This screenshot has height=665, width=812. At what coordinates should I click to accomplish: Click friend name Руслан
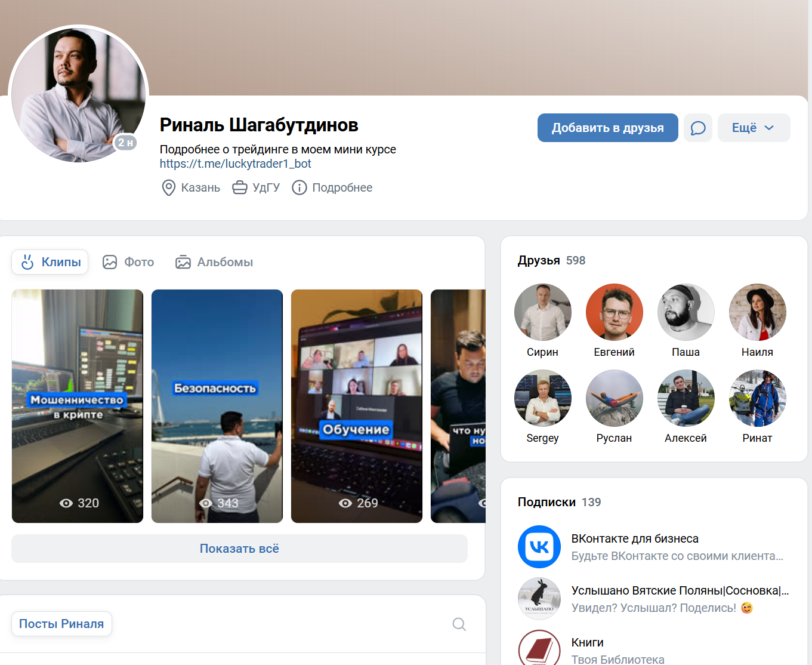tap(615, 438)
